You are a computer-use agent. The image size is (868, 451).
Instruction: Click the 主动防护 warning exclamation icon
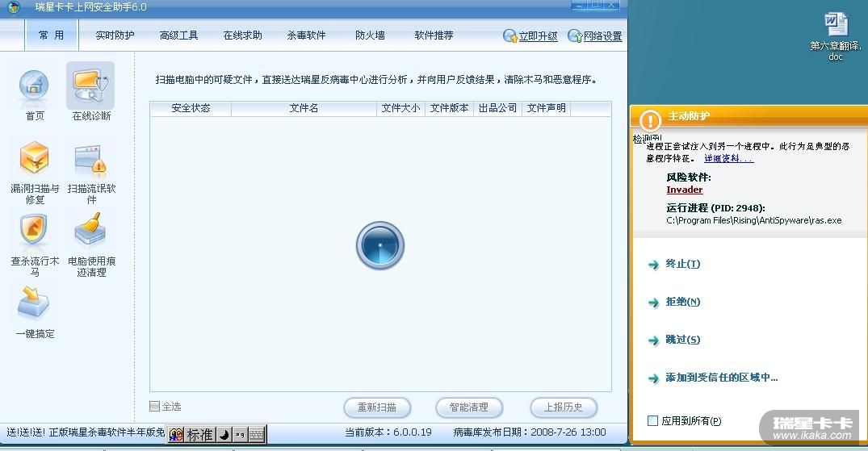pyautogui.click(x=651, y=120)
